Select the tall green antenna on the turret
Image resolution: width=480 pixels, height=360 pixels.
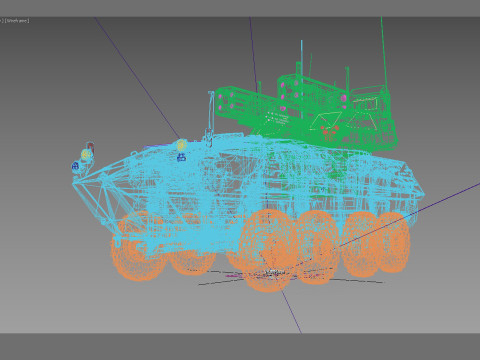[x=385, y=53]
